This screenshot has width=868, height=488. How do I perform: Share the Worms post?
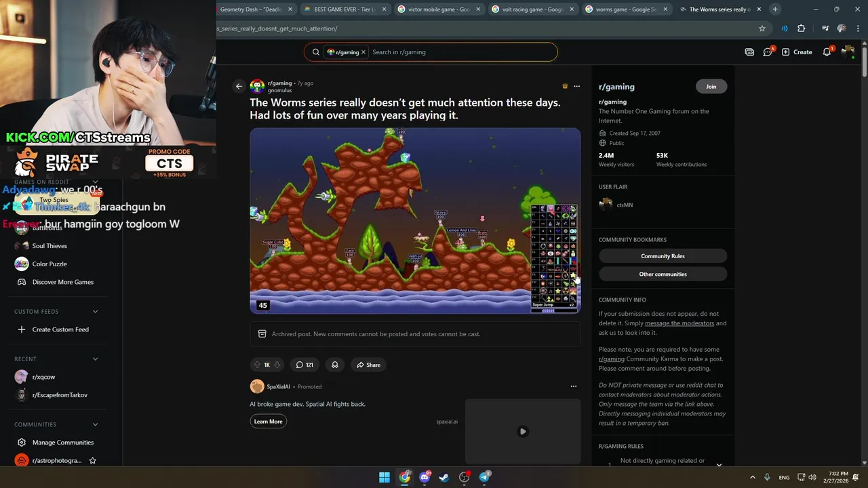click(368, 365)
